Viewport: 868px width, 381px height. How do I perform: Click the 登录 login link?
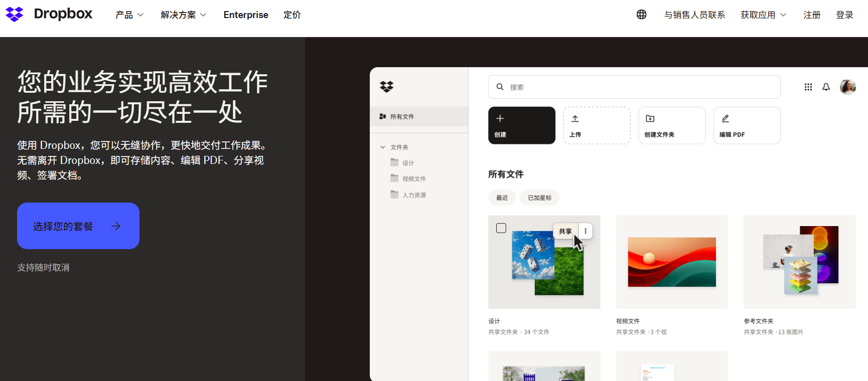(844, 15)
